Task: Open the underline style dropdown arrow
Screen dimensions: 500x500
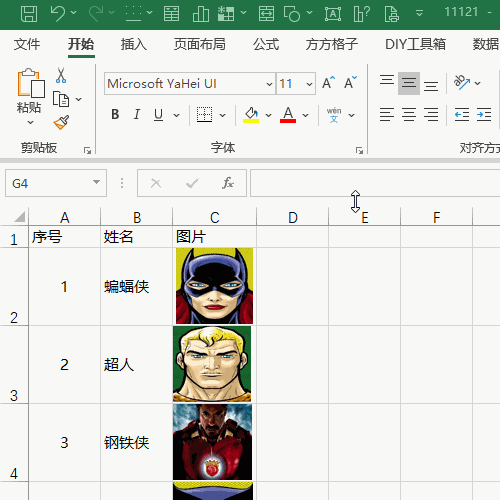Action: tap(177, 116)
